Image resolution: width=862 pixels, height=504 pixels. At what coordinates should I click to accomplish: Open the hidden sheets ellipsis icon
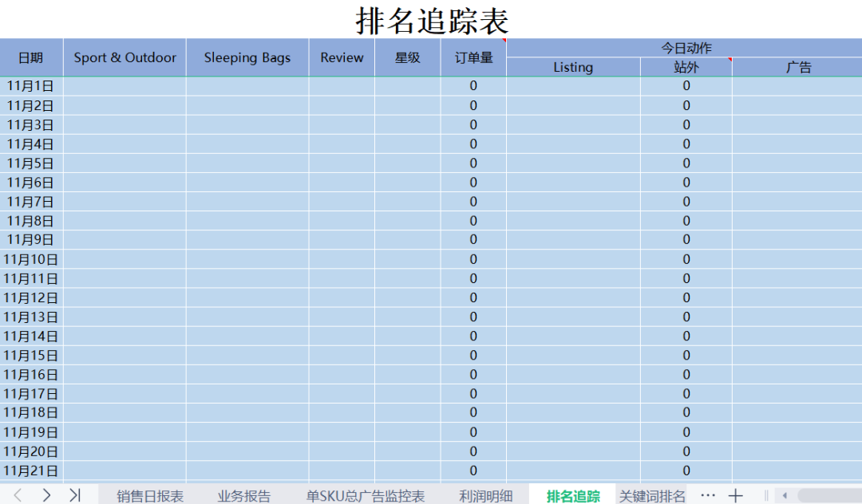pyautogui.click(x=708, y=495)
